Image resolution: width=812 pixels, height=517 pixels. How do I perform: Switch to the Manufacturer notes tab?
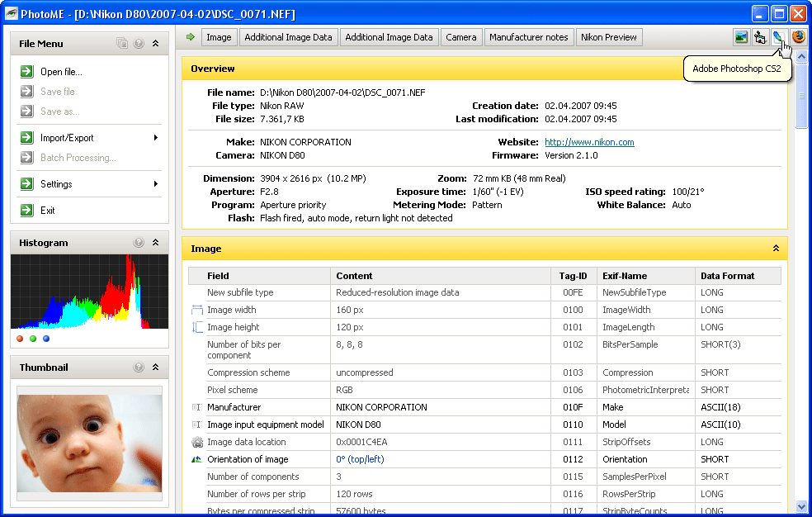click(528, 37)
